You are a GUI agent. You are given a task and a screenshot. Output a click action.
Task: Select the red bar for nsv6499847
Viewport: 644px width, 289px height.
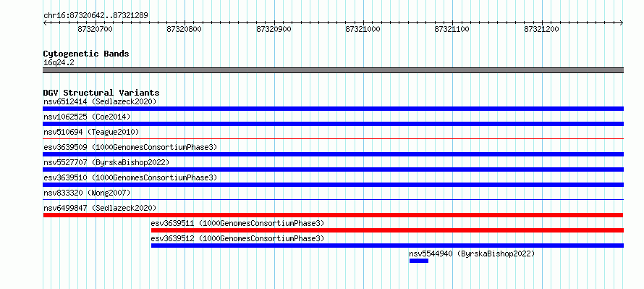pyautogui.click(x=333, y=215)
